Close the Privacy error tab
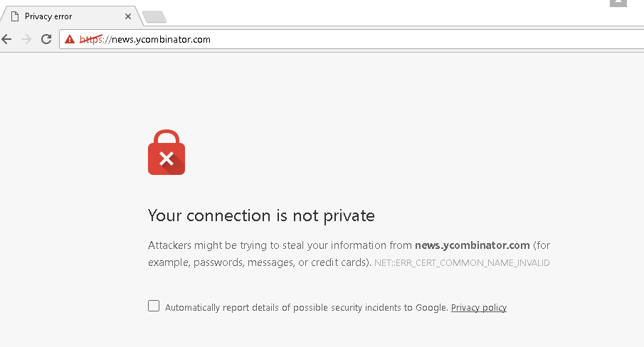Screen dimensions: 644x347 tap(127, 16)
